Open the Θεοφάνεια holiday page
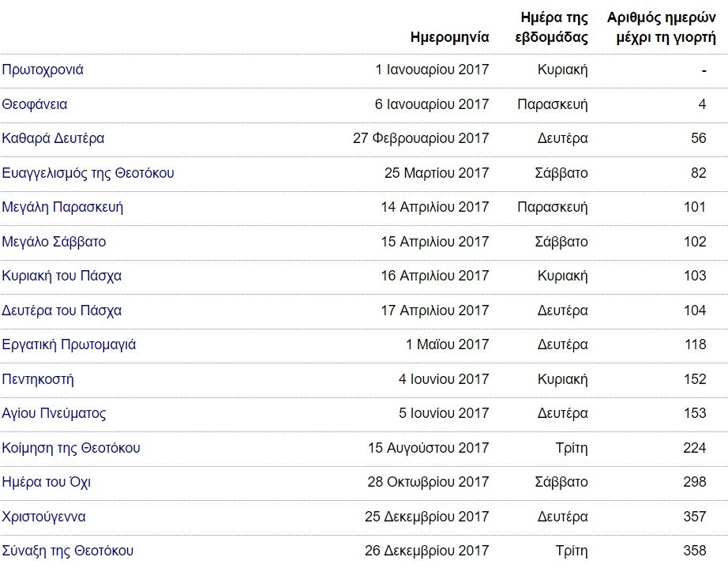Screen dimensions: 728x572 click(x=33, y=103)
